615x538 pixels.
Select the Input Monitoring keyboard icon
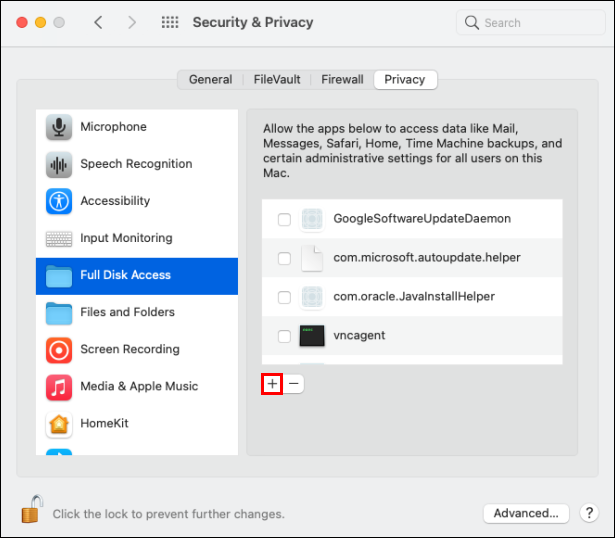(60, 238)
